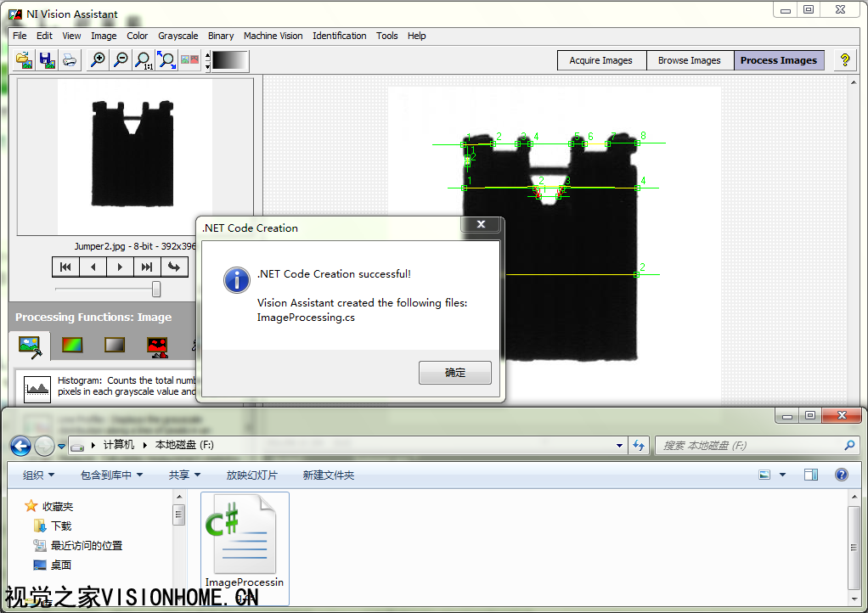868x613 pixels.
Task: Switch to Browse Images mode
Action: click(689, 60)
